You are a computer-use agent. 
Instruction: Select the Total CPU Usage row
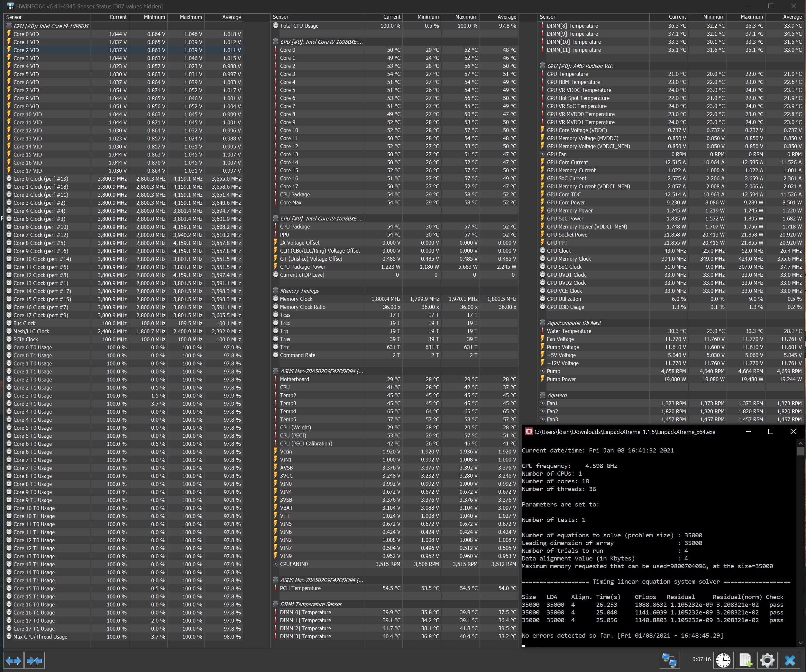[299, 26]
